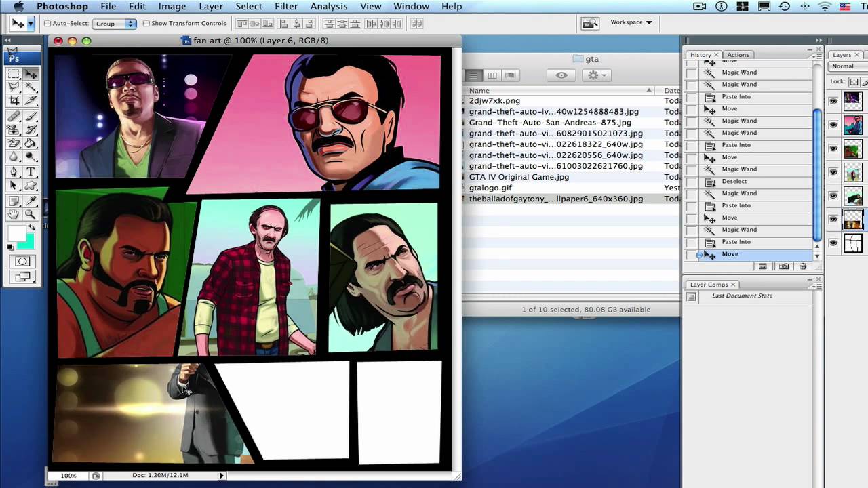
Task: Enable the Auto-Select checkbox
Action: 47,23
